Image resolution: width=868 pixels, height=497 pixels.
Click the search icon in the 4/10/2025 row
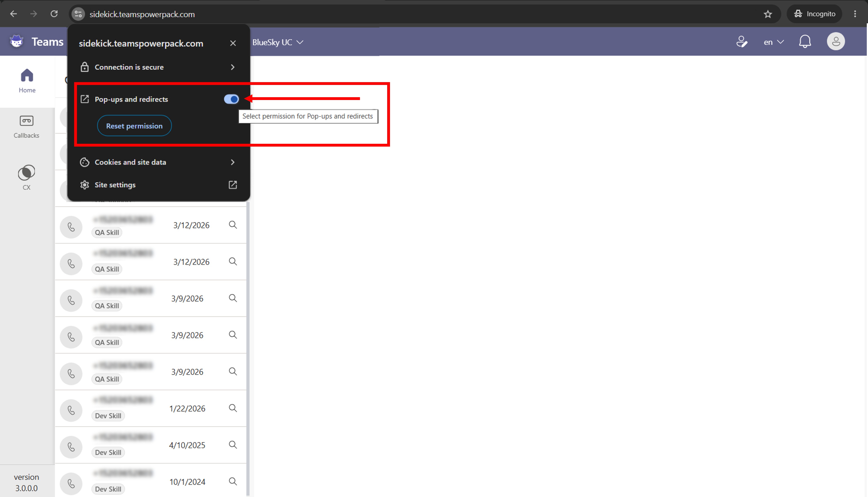232,445
